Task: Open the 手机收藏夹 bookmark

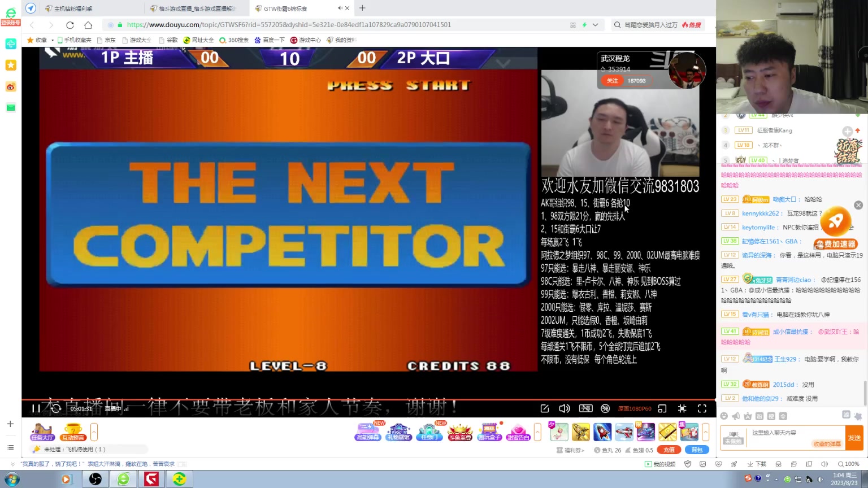Action: point(75,40)
